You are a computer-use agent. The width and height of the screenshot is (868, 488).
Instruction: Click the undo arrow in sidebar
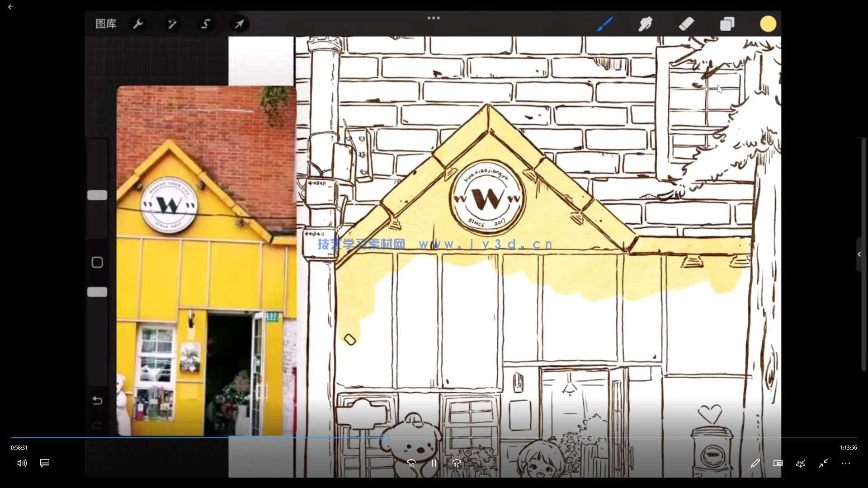97,400
